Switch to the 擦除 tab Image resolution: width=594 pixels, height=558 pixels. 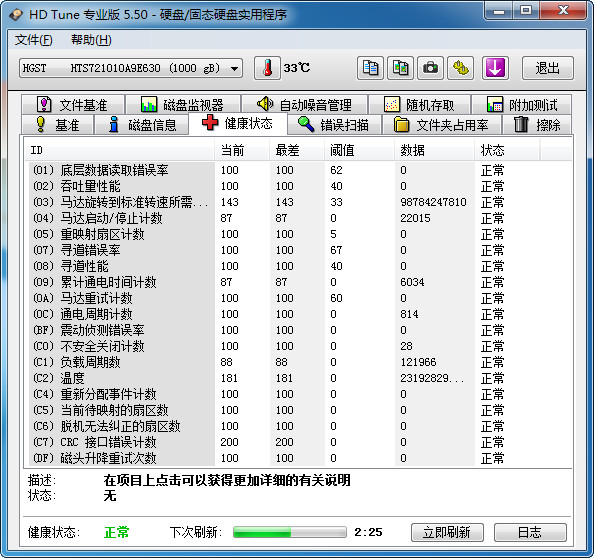[537, 125]
